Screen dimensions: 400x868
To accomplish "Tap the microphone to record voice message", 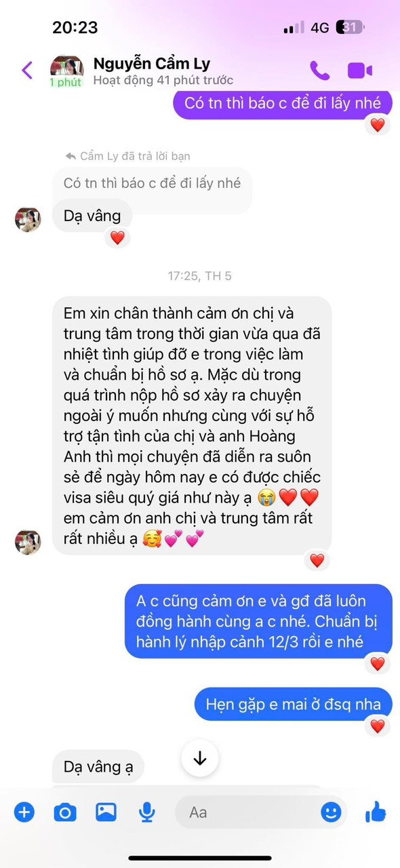I will (x=146, y=812).
